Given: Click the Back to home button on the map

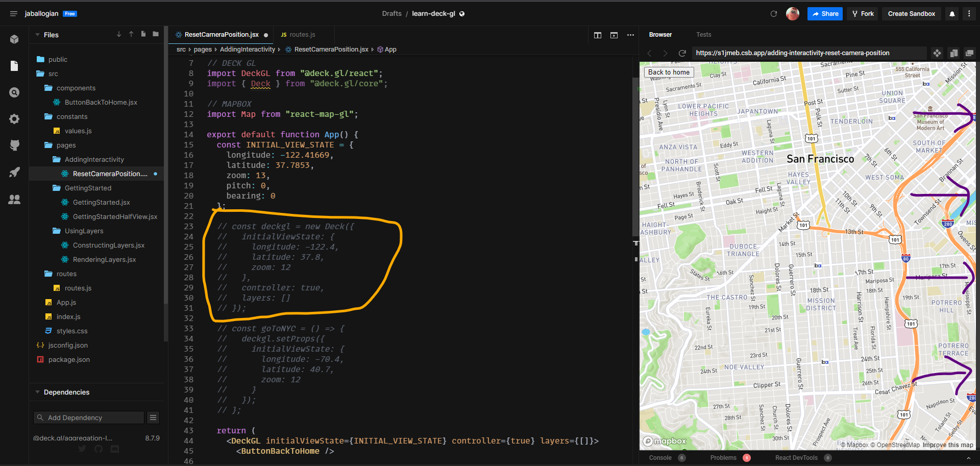Looking at the screenshot, I should pos(669,72).
